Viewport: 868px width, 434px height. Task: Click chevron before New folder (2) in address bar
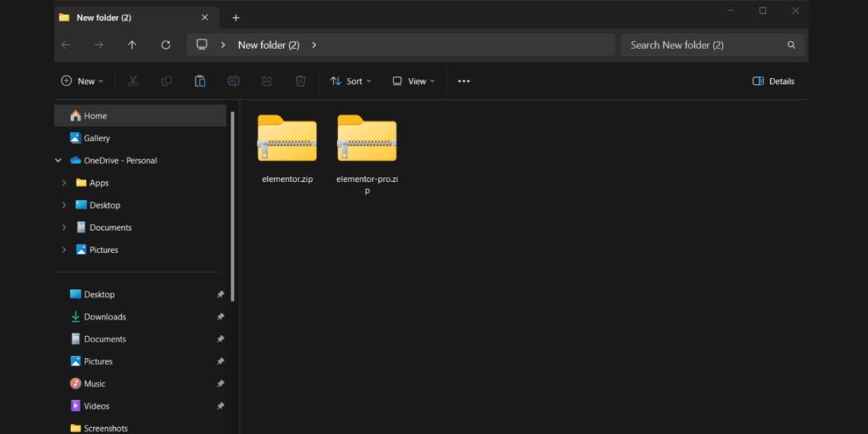point(223,45)
